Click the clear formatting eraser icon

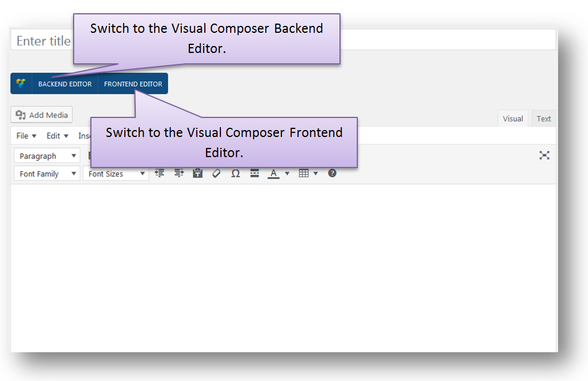(216, 173)
